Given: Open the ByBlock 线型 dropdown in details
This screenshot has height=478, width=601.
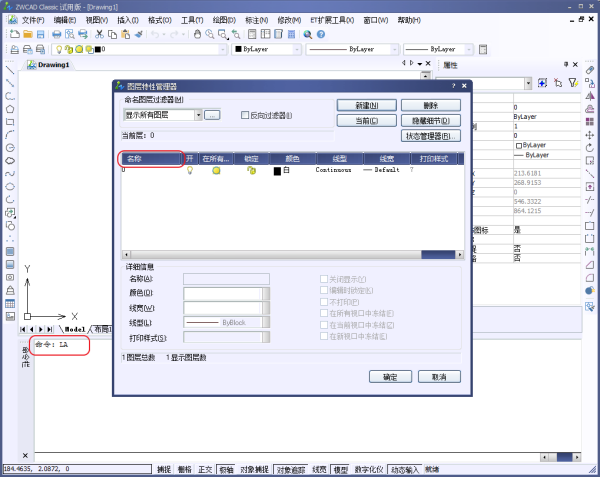Looking at the screenshot, I should pos(266,323).
